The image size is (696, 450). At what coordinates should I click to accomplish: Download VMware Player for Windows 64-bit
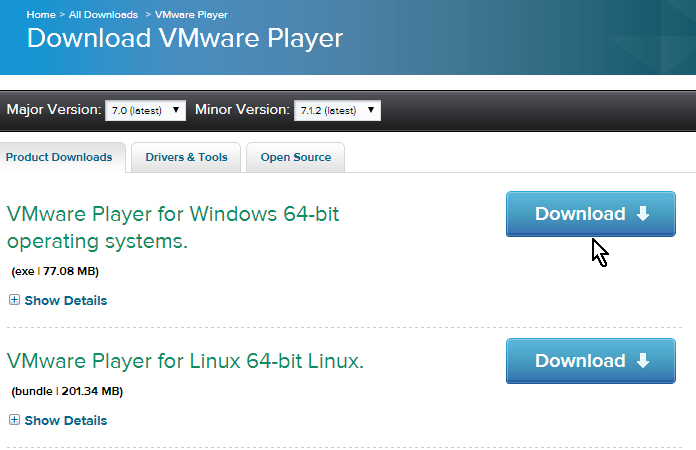coord(591,214)
